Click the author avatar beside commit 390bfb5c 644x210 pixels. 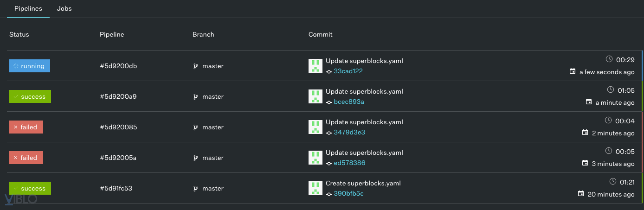[316, 188]
